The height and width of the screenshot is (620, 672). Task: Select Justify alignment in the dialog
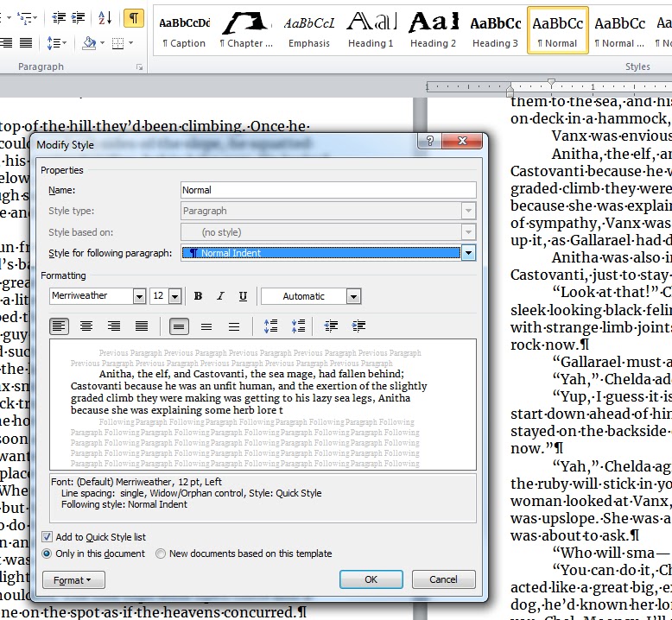(x=142, y=326)
